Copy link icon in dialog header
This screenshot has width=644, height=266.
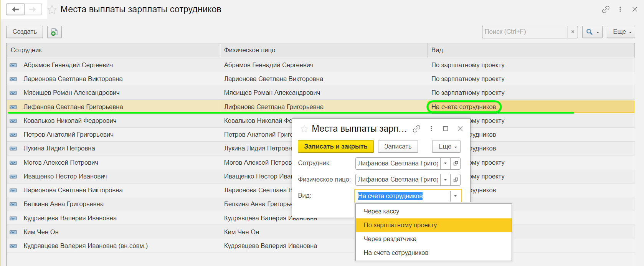(416, 129)
